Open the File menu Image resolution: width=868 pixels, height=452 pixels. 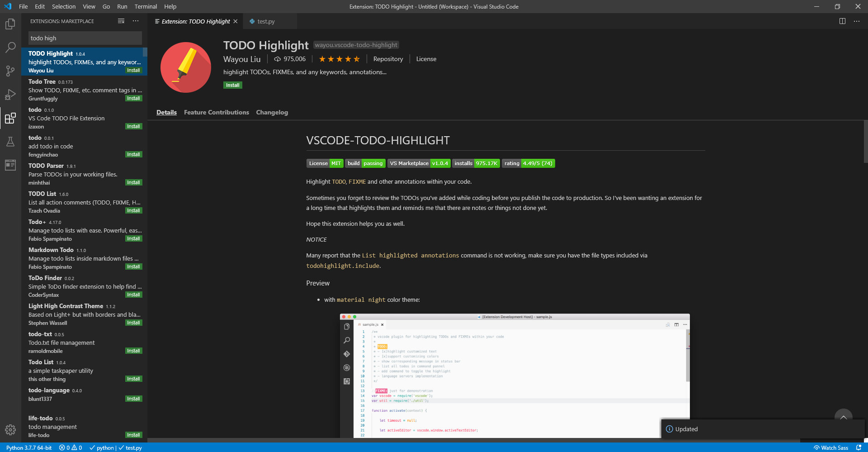pos(24,6)
